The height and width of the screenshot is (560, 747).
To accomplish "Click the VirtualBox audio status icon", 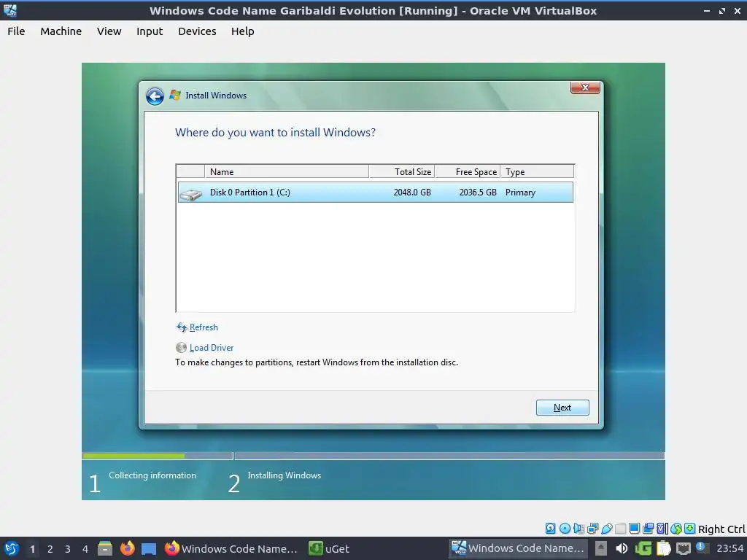I will pos(578,528).
